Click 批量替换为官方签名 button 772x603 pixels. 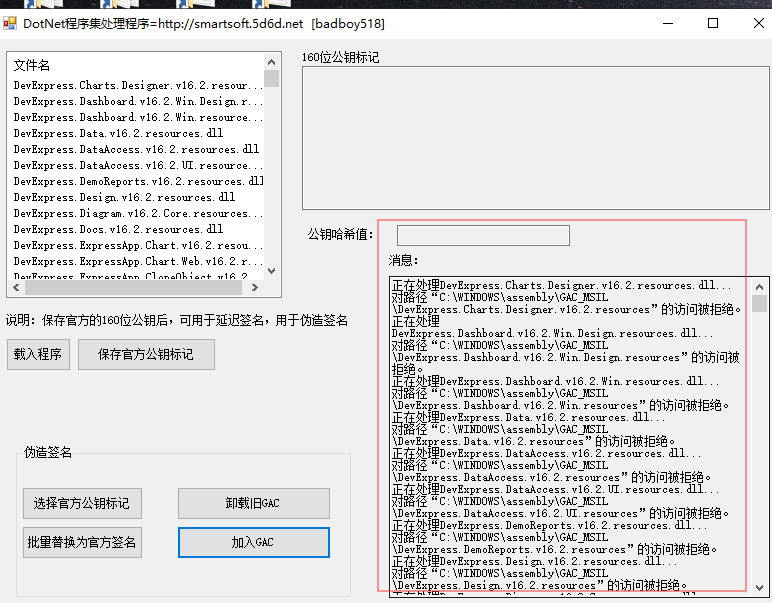click(82, 542)
